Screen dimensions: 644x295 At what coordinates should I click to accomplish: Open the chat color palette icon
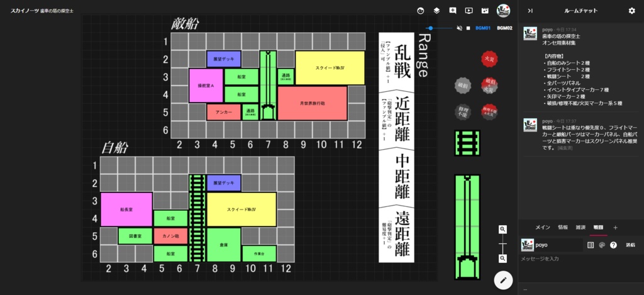click(602, 245)
